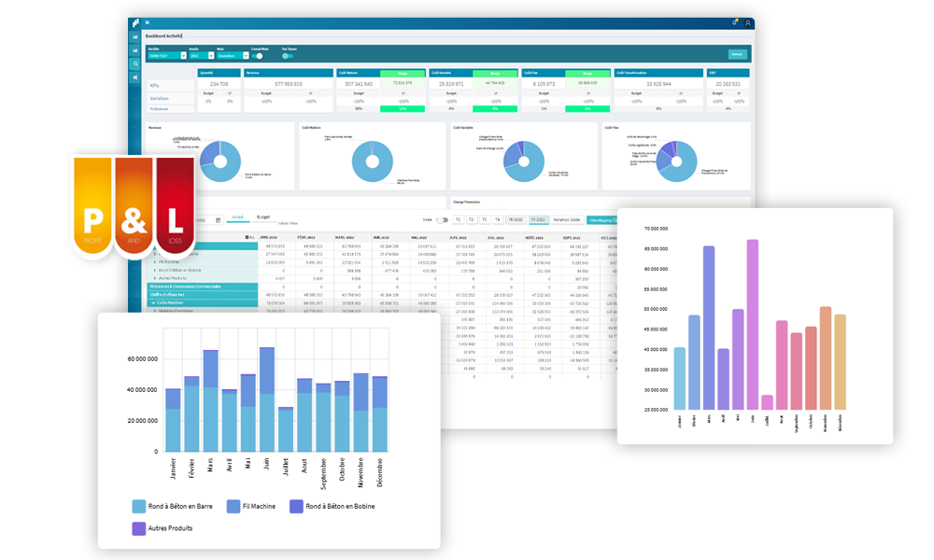The width and height of the screenshot is (934, 560).
Task: Click the Refresh button
Action: tap(738, 54)
